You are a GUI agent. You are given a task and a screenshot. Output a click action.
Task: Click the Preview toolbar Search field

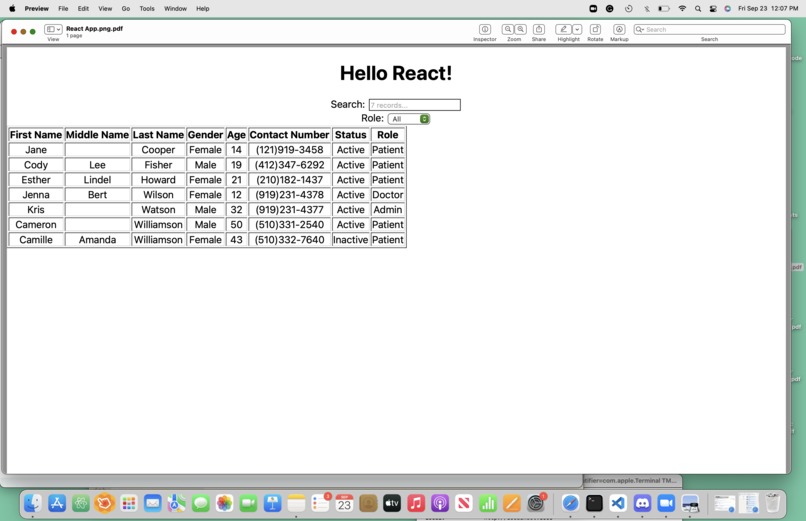[709, 29]
